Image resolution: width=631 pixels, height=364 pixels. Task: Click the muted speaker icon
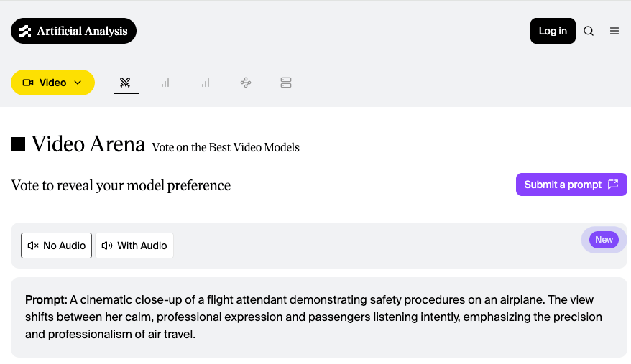click(x=33, y=246)
